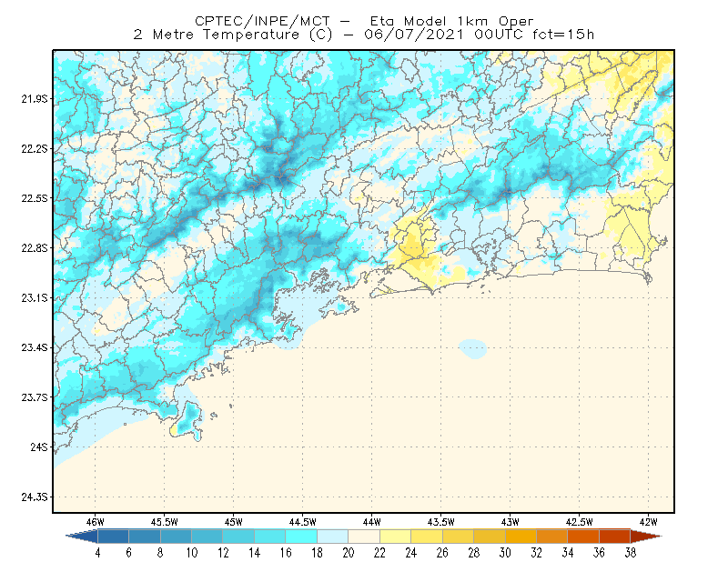
Task: Click the '42.5W' longitude label
Action: (x=580, y=522)
